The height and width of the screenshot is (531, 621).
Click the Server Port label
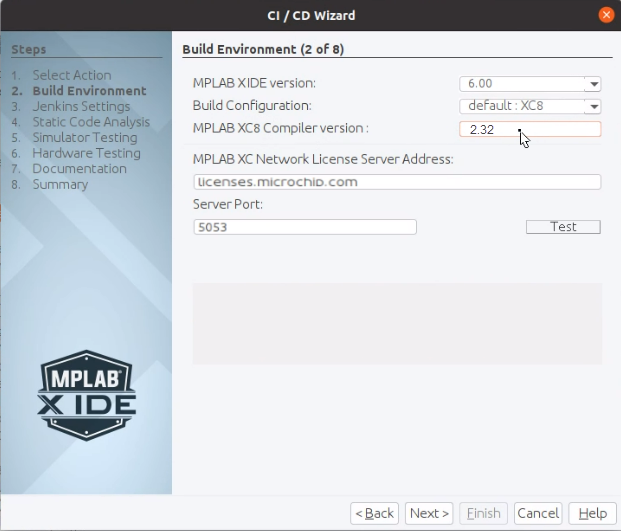click(228, 204)
